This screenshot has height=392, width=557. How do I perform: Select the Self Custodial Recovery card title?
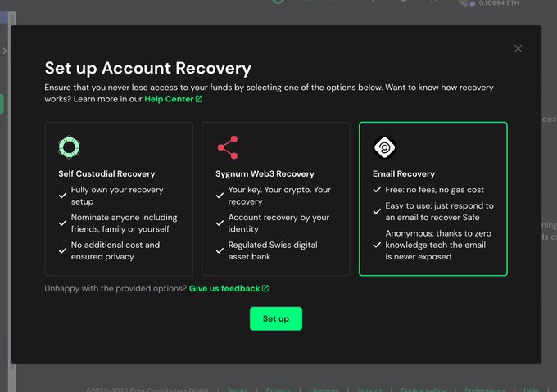point(106,173)
